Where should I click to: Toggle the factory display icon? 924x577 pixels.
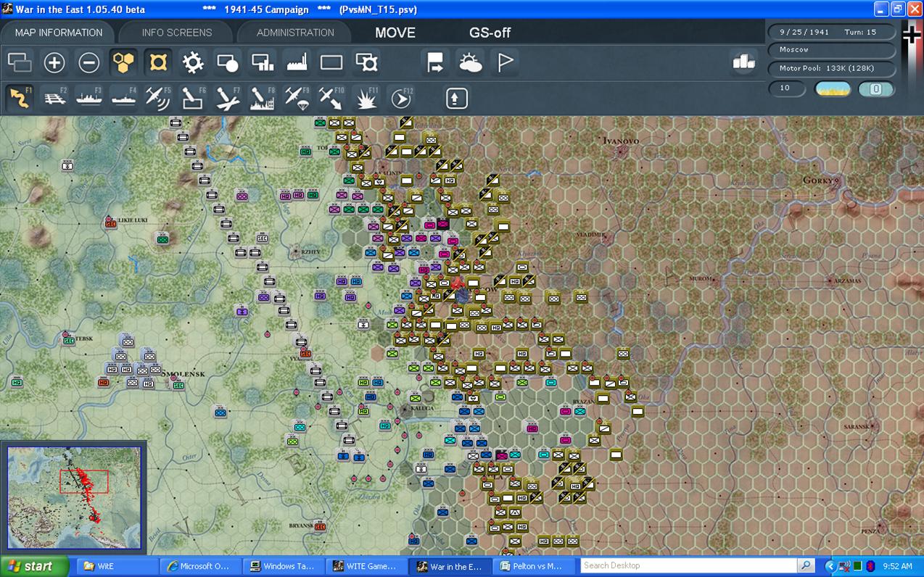click(297, 63)
